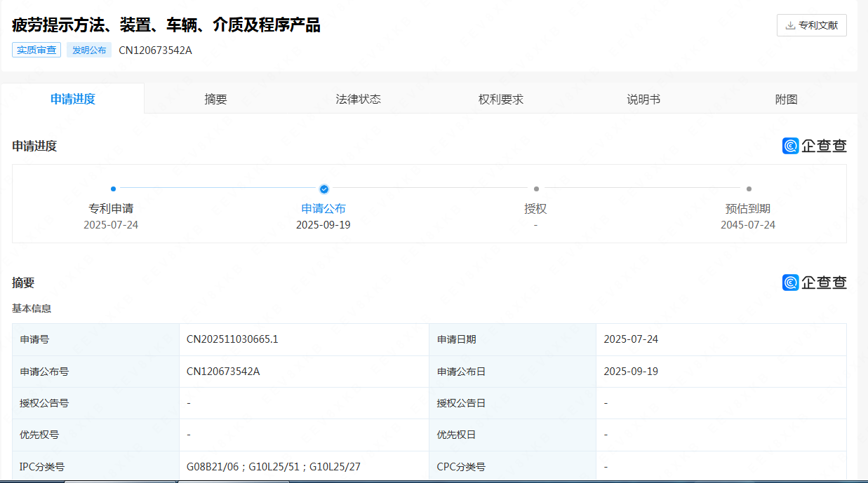Click the patent number under the title

click(155, 50)
